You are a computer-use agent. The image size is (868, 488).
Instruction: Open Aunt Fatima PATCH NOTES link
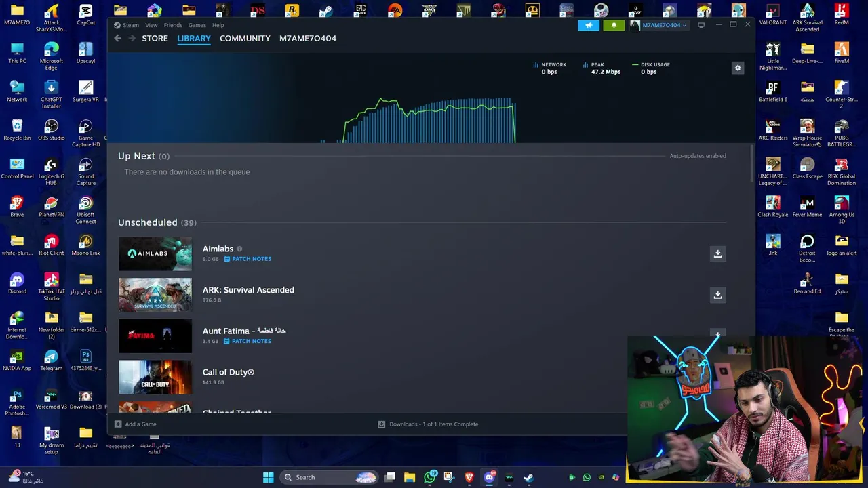[x=248, y=341]
